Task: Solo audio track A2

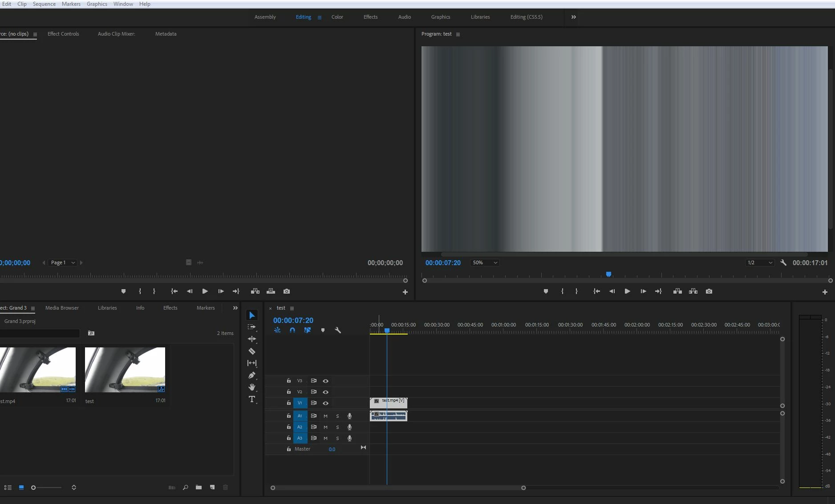Action: [337, 427]
